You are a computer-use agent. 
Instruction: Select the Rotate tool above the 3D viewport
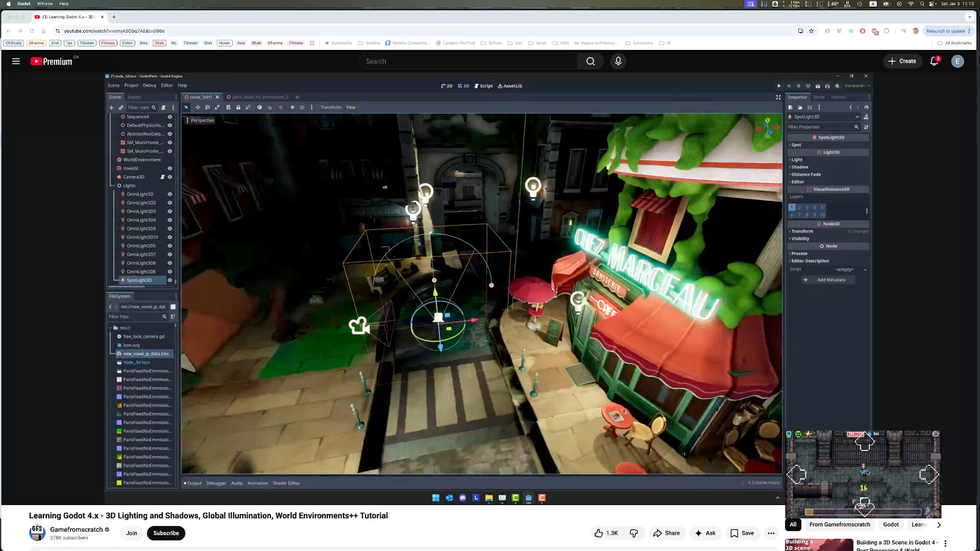[208, 108]
